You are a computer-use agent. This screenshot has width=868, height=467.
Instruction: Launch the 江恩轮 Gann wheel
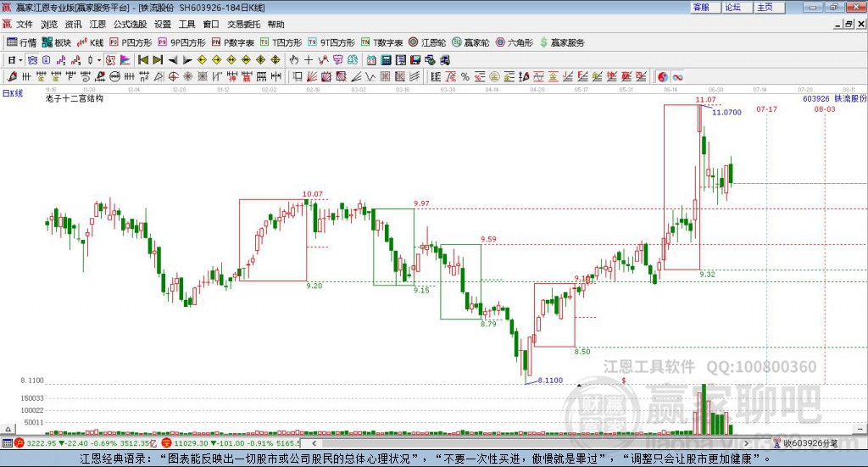427,42
